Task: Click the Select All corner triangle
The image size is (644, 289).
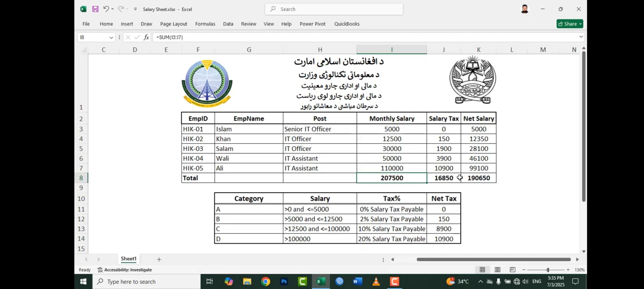Action: coord(83,50)
